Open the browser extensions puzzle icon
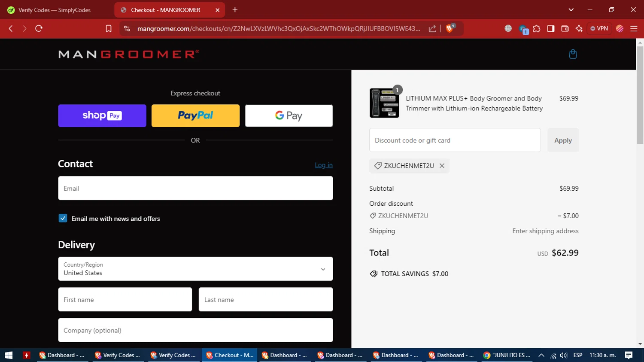 [537, 28]
